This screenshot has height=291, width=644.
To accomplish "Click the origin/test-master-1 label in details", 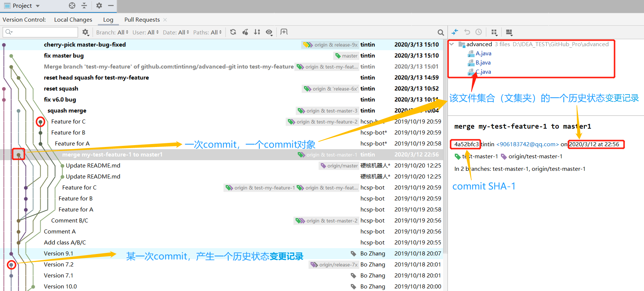I will point(535,156).
